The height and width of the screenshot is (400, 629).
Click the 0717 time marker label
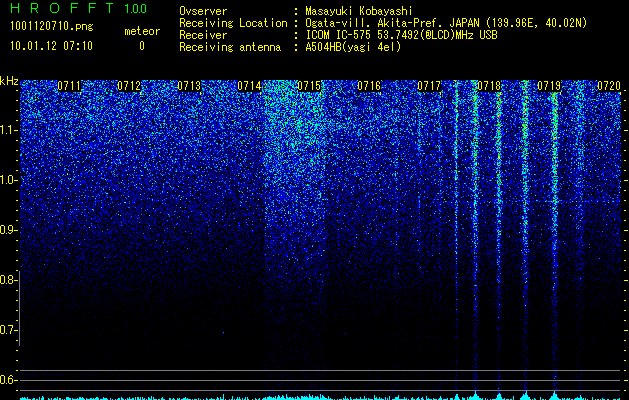(429, 86)
